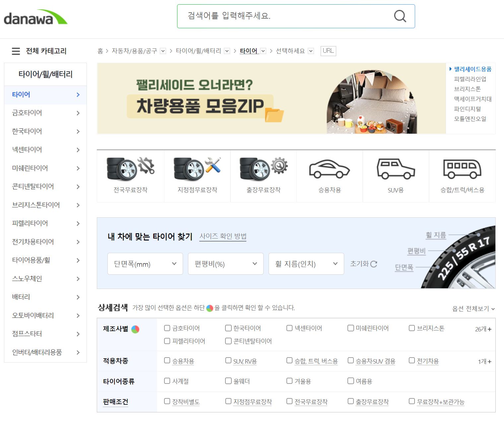Click 제조사별 pie chart icon
Image resolution: width=504 pixels, height=421 pixels.
135,329
